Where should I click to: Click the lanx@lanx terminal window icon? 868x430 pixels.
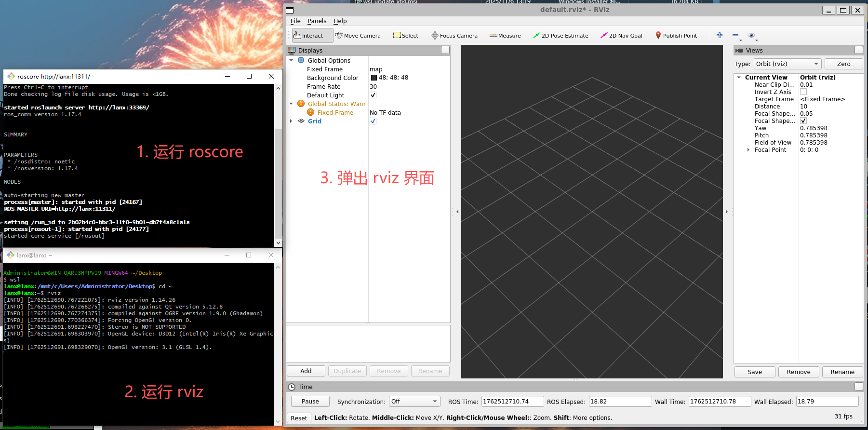11,255
